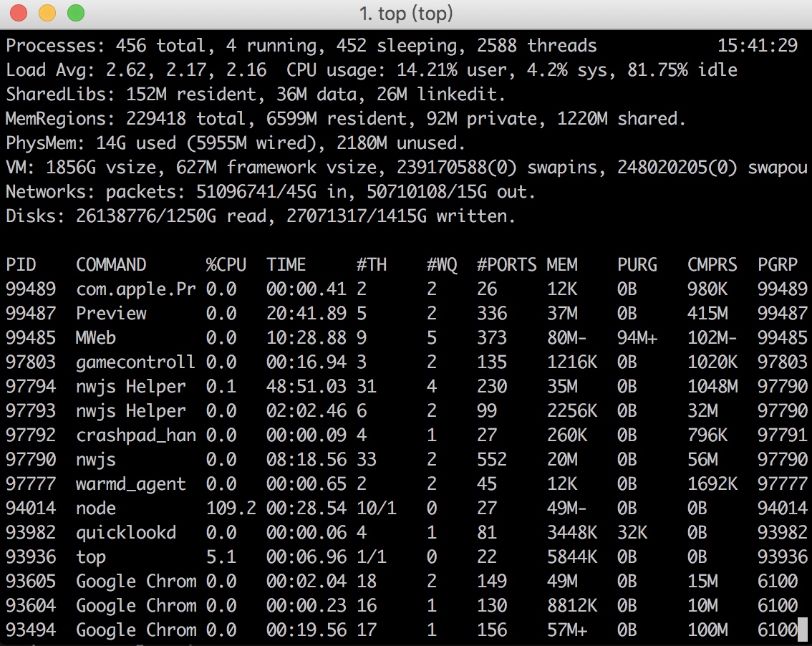Click the 48:51.03 time value
Viewport: 812px width, 646px height.
(306, 387)
